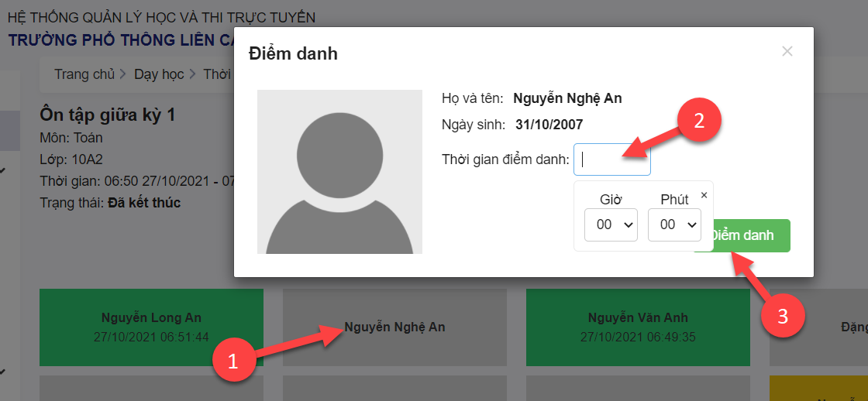Focus the Thời gian điểm danh field
The image size is (868, 401).
[x=611, y=159]
